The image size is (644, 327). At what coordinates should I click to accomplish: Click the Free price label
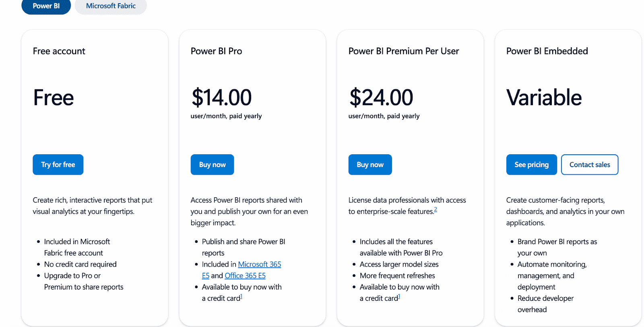(53, 97)
